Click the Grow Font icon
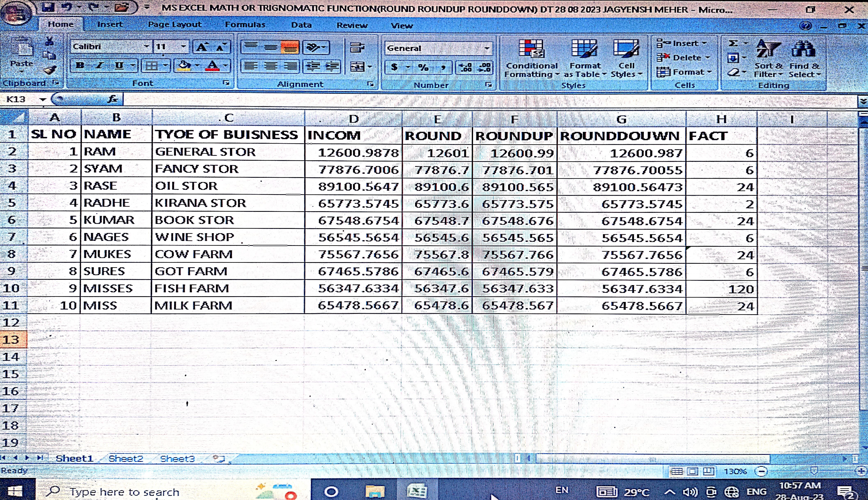868x500 pixels. click(x=202, y=47)
